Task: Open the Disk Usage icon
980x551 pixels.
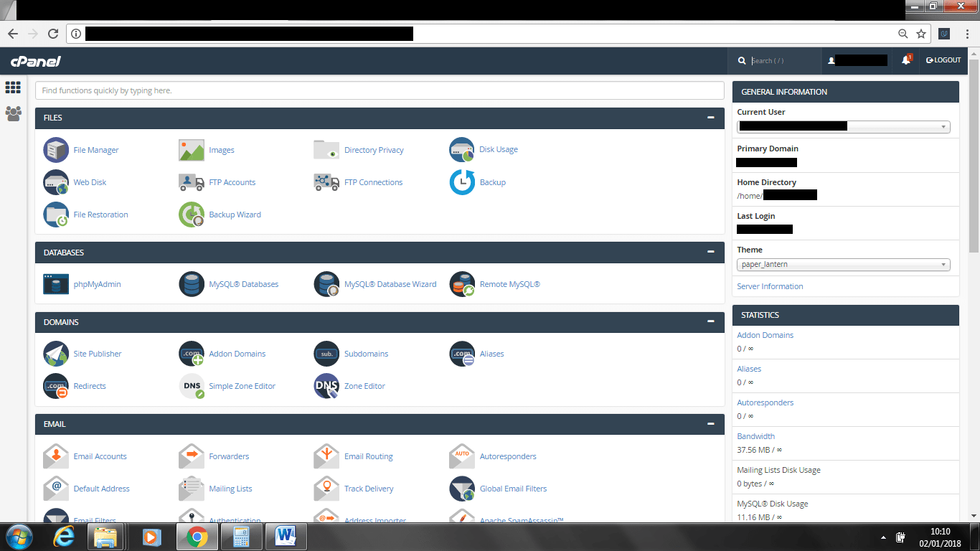Action: 462,150
